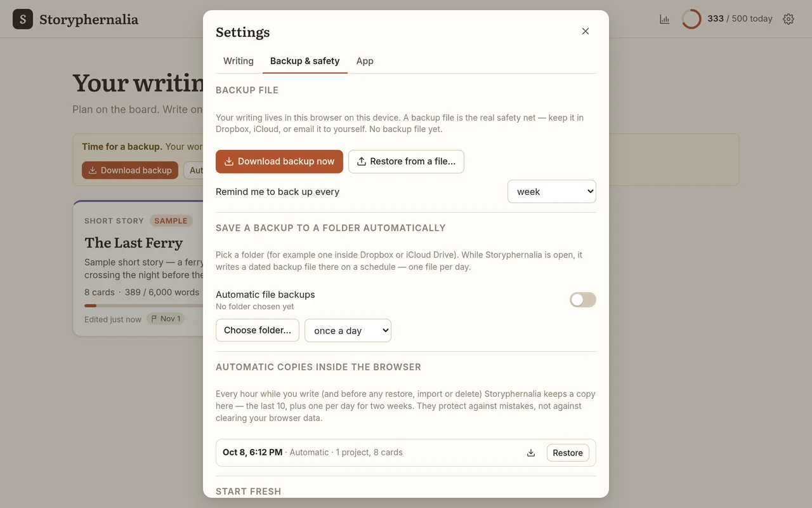Screen dimensions: 812x508
Task: Download the Oct 8 automatic copy
Action: coord(531,453)
